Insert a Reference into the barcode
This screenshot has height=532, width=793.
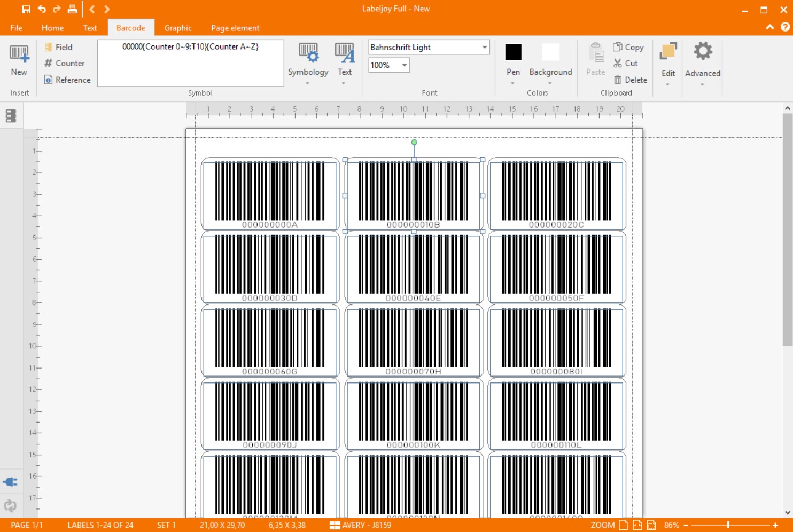click(67, 80)
